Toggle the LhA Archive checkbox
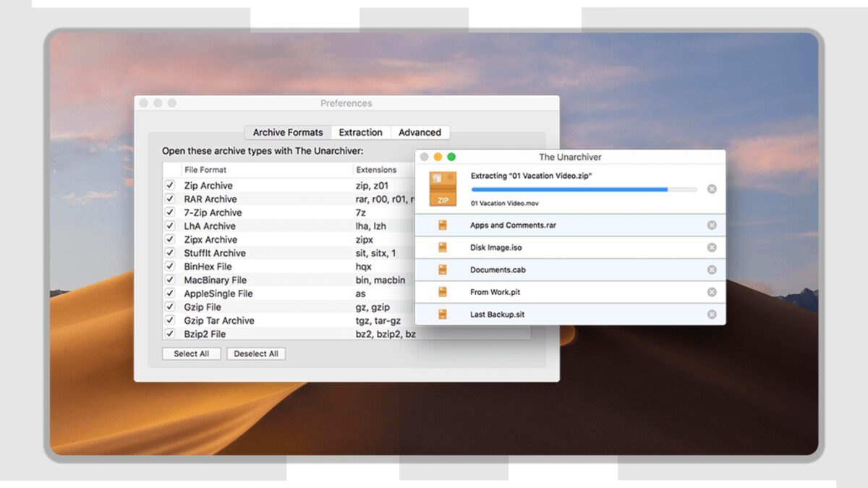 tap(170, 226)
